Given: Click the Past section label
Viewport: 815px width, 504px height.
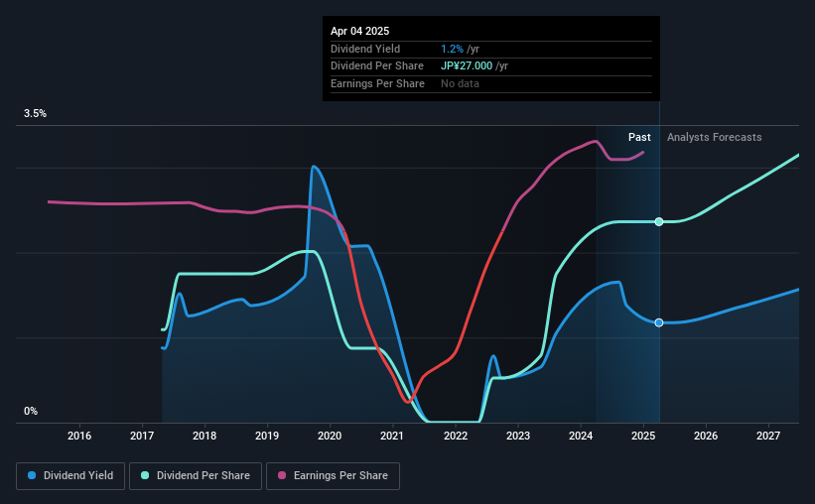Looking at the screenshot, I should (x=639, y=137).
